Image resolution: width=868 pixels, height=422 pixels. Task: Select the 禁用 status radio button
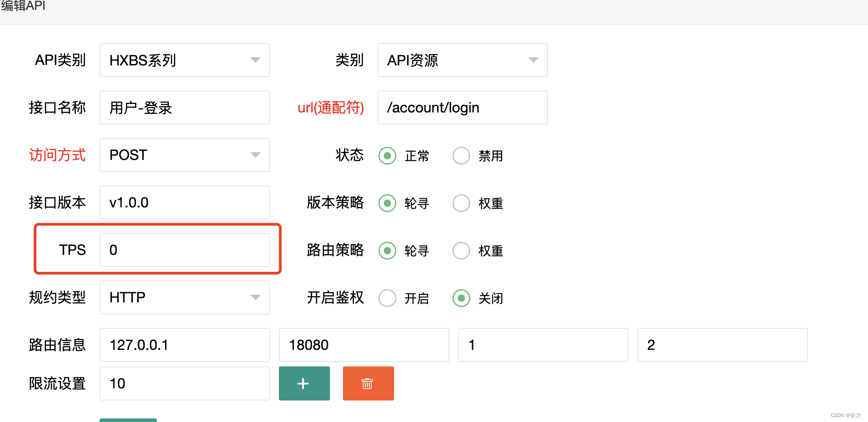coord(461,156)
